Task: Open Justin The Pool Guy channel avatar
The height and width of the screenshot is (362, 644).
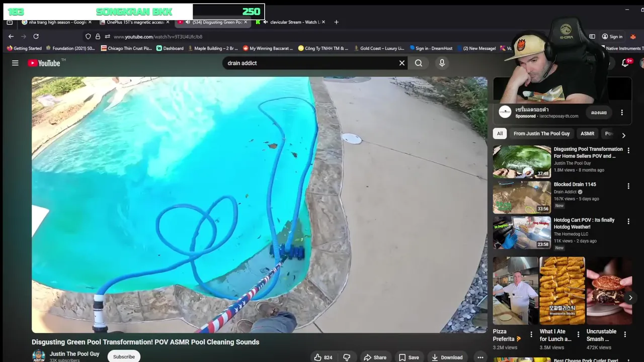Action: (39, 356)
